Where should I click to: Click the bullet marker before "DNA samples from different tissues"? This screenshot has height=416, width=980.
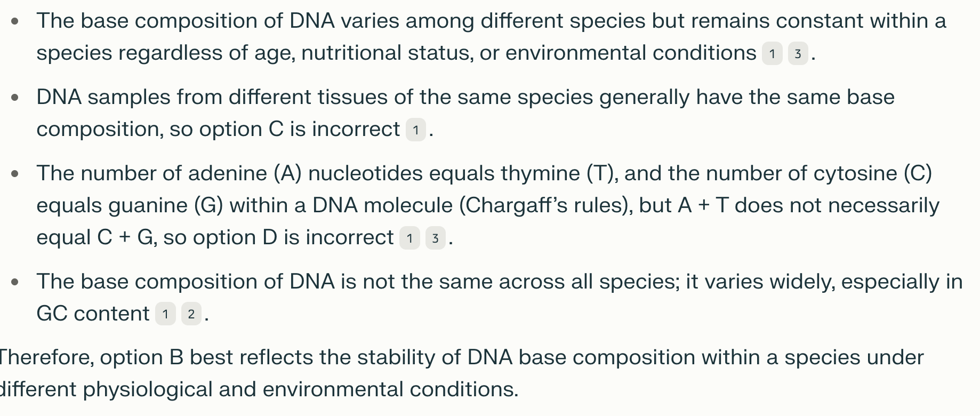click(15, 98)
